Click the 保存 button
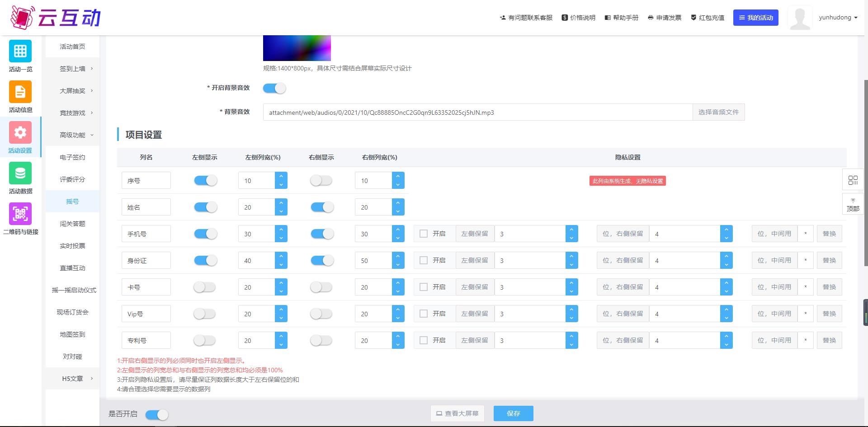The height and width of the screenshot is (427, 868). click(x=513, y=413)
